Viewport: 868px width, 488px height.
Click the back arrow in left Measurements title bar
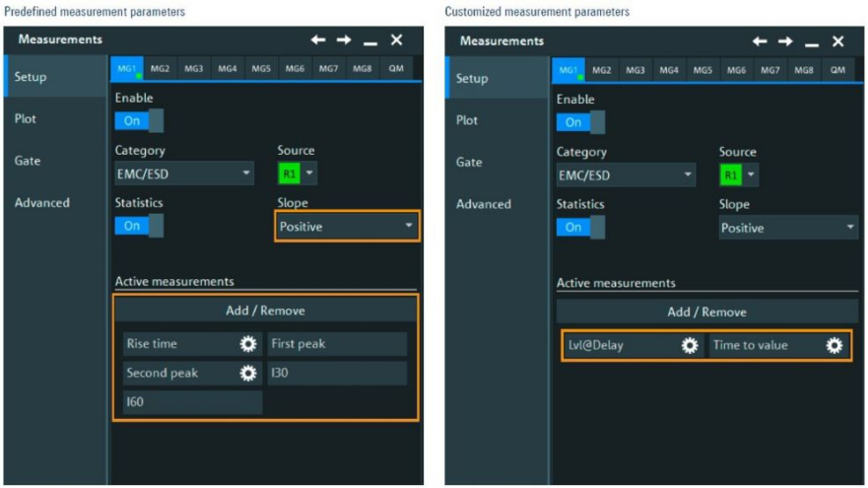[318, 40]
